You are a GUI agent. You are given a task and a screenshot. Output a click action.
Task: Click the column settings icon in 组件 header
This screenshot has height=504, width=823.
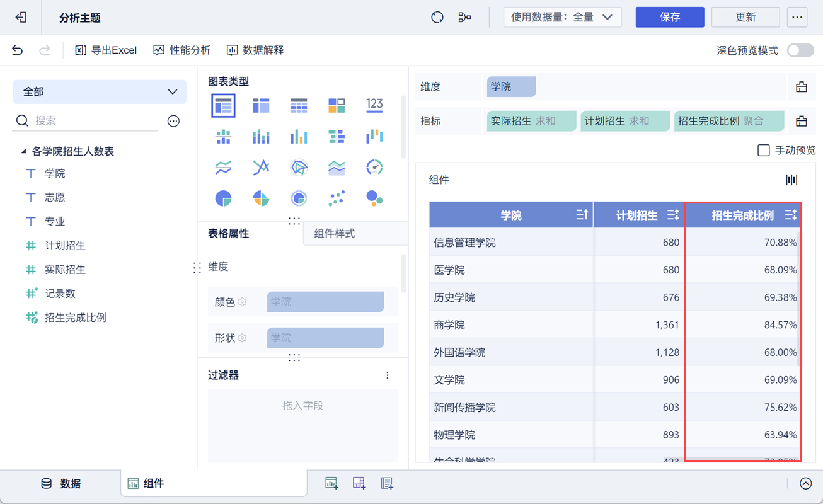(x=791, y=180)
